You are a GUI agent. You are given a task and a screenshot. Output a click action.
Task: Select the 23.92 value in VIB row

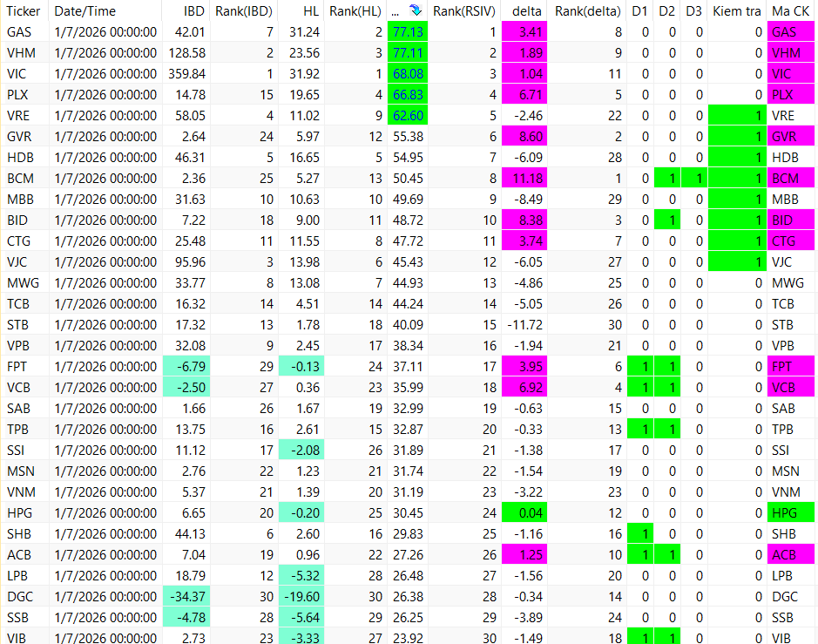408,637
